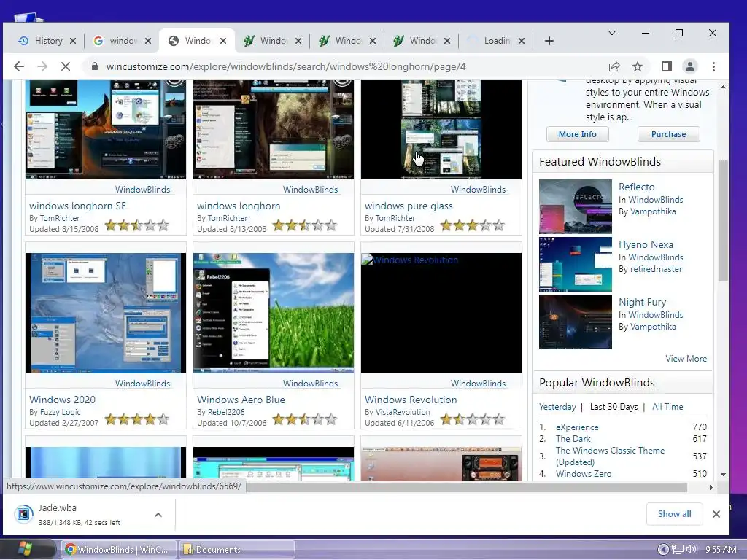Open the tab search dropdown arrow
The width and height of the screenshot is (747, 560).
pos(612,33)
